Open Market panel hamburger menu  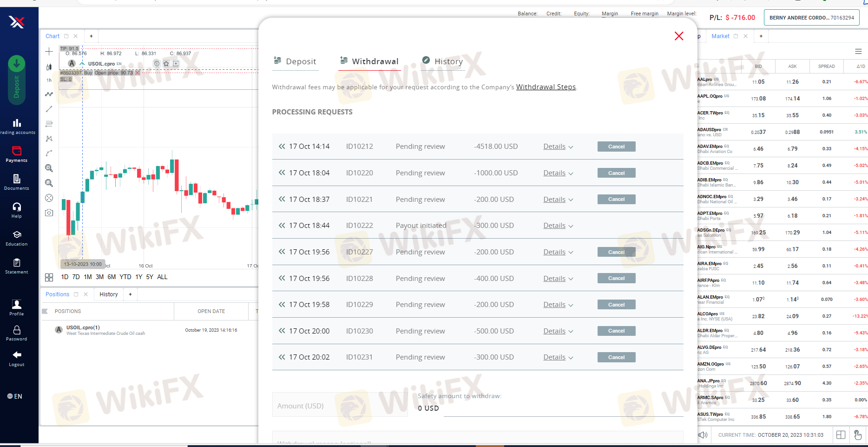[858, 51]
